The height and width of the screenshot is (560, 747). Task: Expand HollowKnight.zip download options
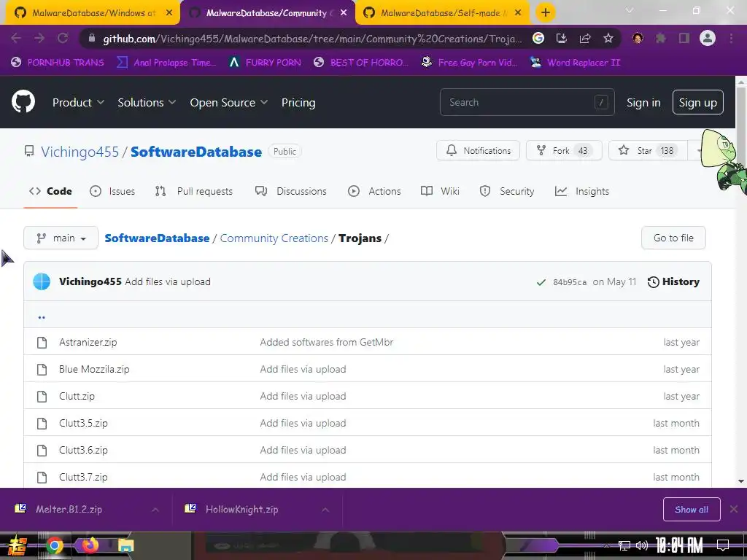325,510
